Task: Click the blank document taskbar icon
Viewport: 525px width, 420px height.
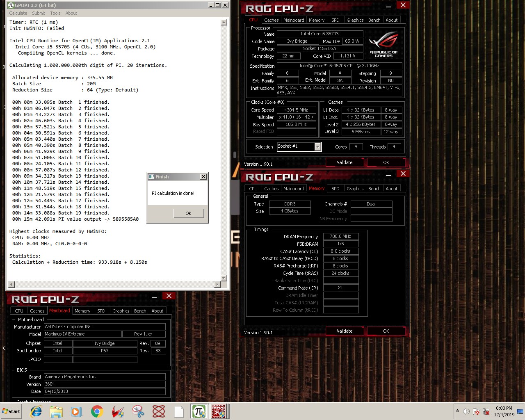Action: pyautogui.click(x=179, y=411)
